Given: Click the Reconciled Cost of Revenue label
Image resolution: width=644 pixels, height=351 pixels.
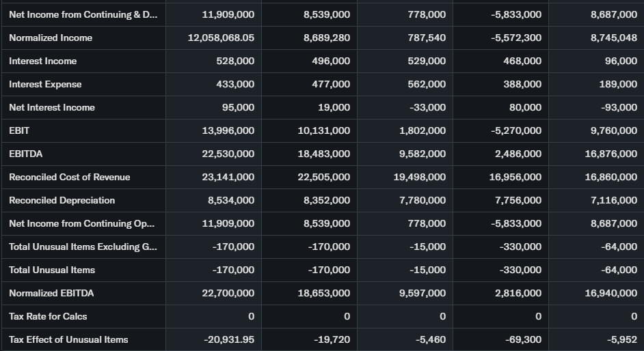Looking at the screenshot, I should point(69,178).
